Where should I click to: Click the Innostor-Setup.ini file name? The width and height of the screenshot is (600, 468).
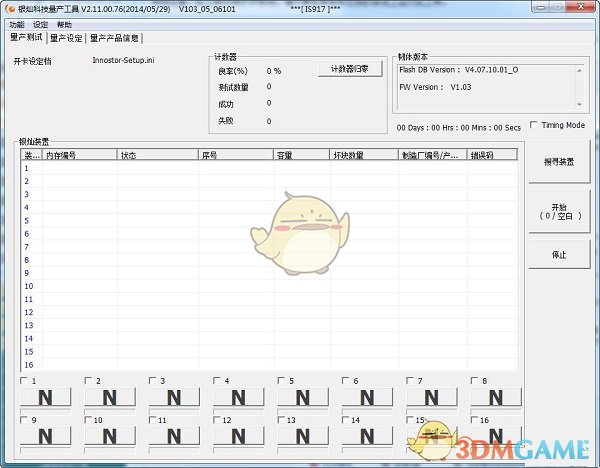[x=123, y=60]
